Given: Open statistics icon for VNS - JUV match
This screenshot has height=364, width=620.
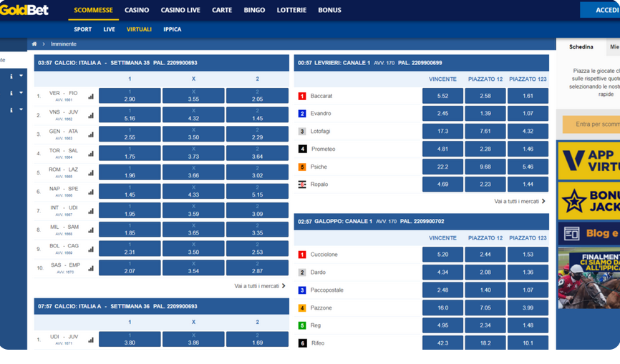Looking at the screenshot, I should pos(91,115).
